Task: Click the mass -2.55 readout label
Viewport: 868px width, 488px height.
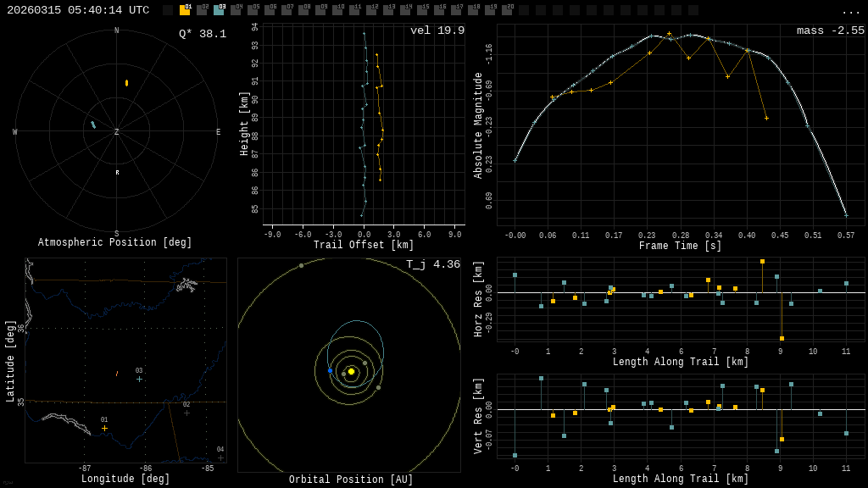Action: 830,30
